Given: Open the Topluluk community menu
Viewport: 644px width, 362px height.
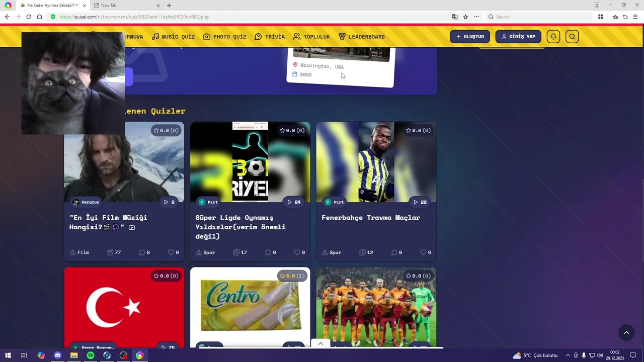Looking at the screenshot, I should click(311, 37).
